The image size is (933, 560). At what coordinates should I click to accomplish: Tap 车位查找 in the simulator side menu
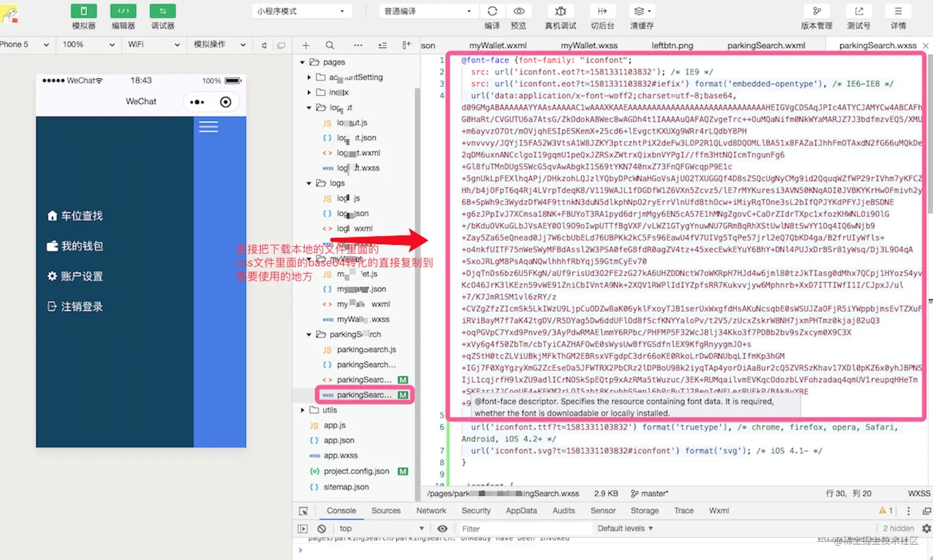pos(75,216)
